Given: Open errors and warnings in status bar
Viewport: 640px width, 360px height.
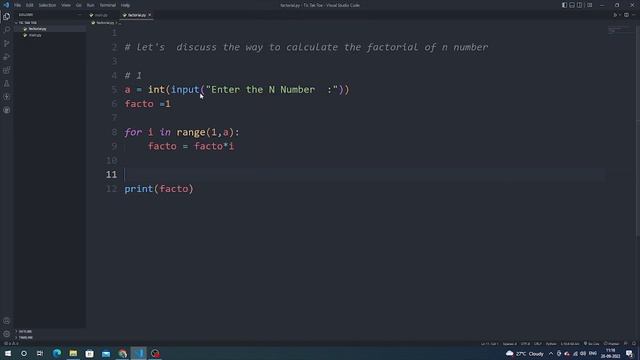Looking at the screenshot, I should click(11, 344).
